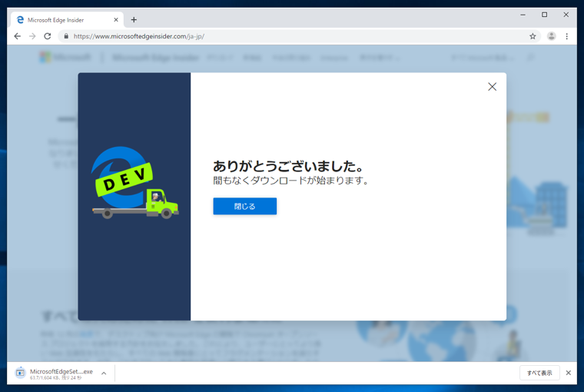Click the padlock site security icon
Screen dimensions: 584x392
click(66, 36)
